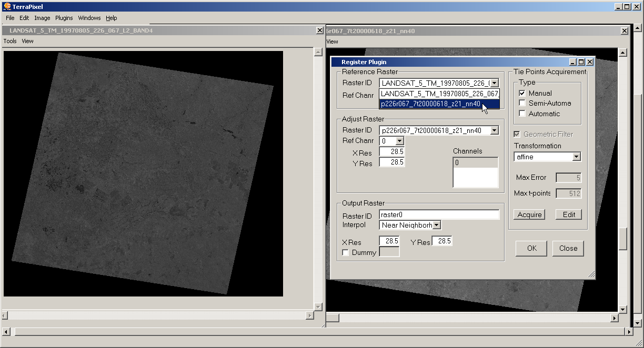The height and width of the screenshot is (348, 644).
Task: Select p226r067_7t20000618_z21_nn40 from the open list
Action: coord(430,104)
